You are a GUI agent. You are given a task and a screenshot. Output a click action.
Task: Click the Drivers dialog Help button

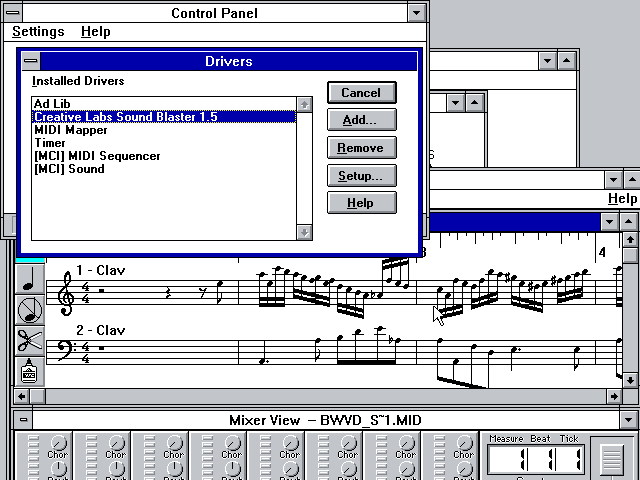click(362, 203)
